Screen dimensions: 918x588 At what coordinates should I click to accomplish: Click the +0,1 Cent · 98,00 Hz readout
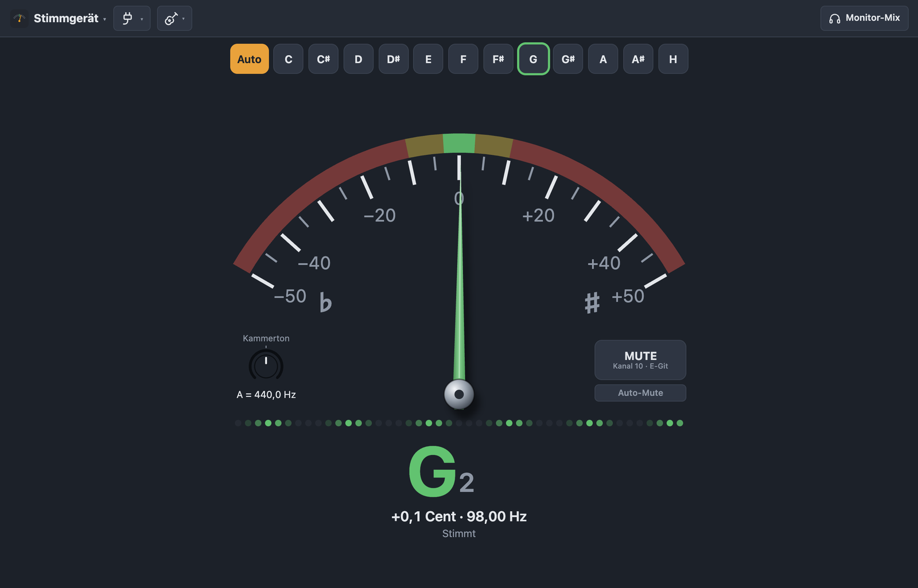point(459,516)
